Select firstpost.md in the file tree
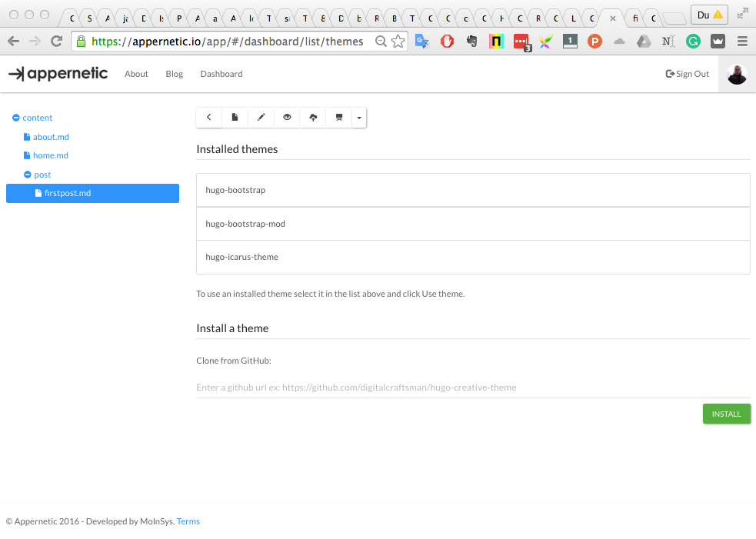This screenshot has height=539, width=756. coord(92,193)
